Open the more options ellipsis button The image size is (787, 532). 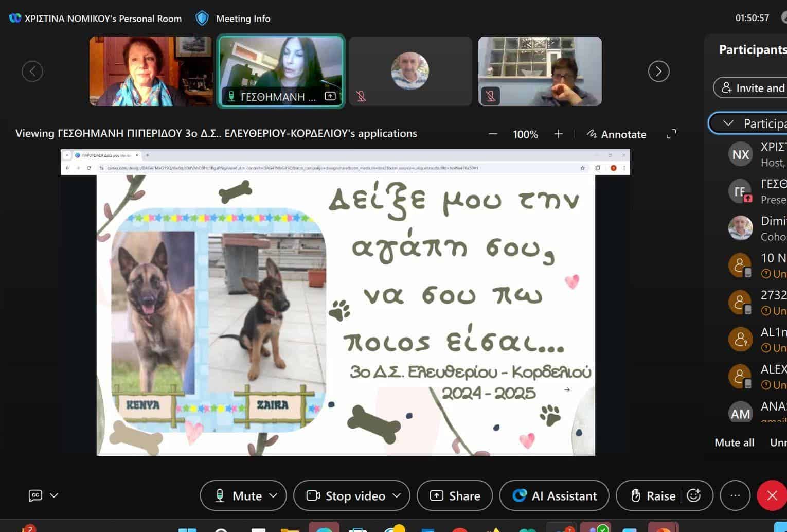click(x=735, y=495)
